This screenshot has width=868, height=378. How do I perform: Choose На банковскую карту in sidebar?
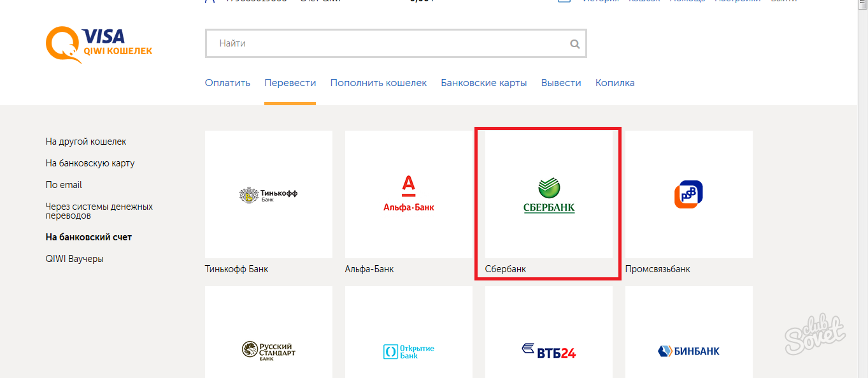click(x=90, y=163)
